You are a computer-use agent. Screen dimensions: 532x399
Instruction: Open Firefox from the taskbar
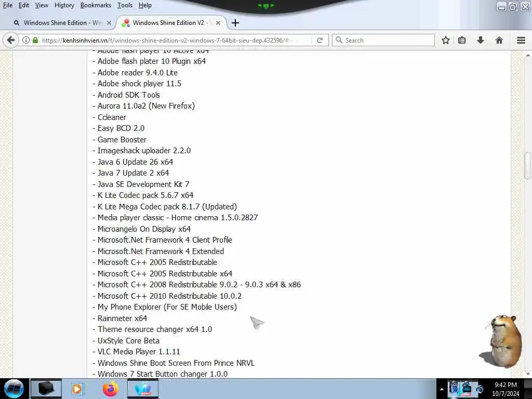(x=111, y=389)
